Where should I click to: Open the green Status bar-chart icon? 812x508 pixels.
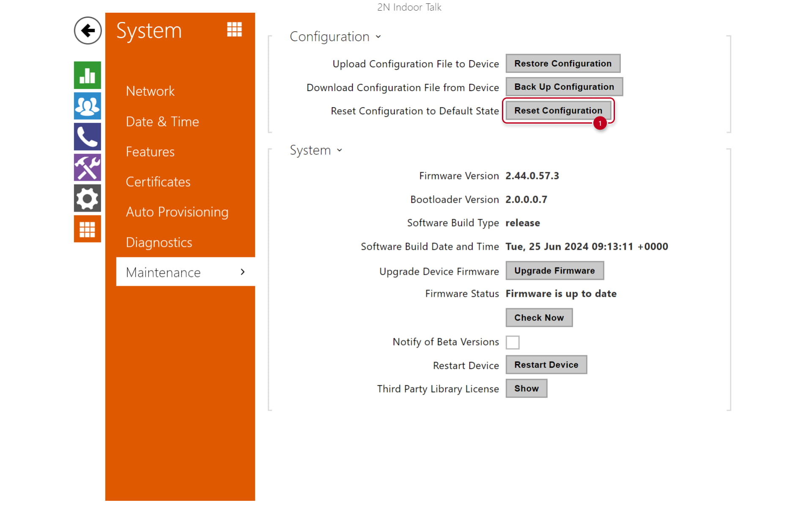[88, 75]
